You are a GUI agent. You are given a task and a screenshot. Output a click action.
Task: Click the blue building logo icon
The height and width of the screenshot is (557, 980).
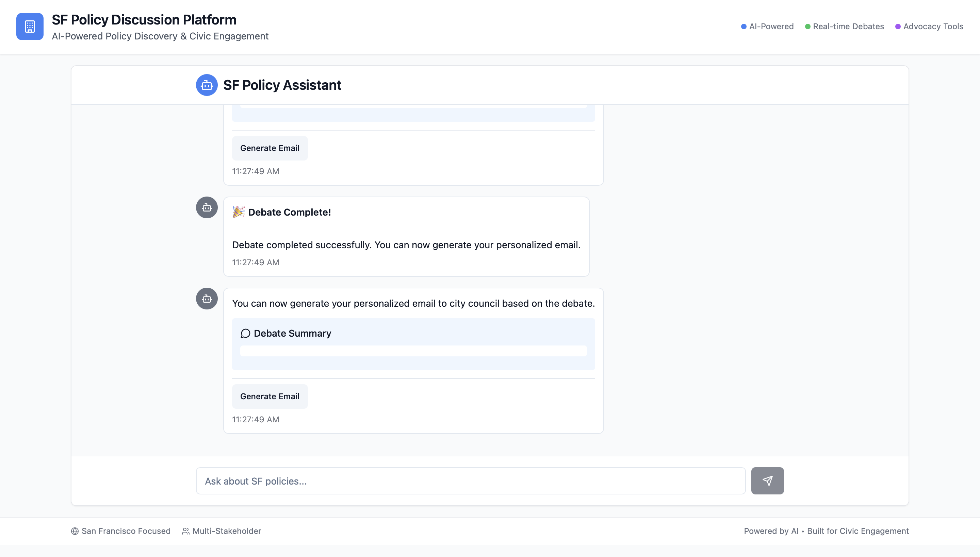point(30,27)
